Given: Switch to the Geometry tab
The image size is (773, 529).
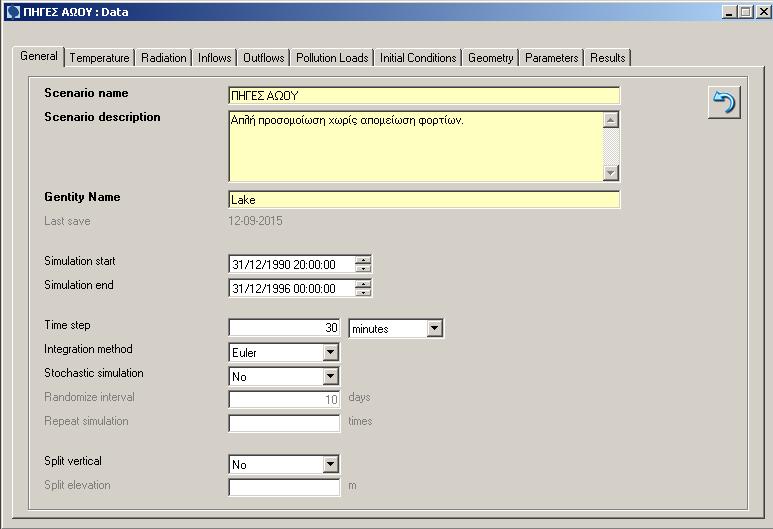Looking at the screenshot, I should (x=491, y=58).
